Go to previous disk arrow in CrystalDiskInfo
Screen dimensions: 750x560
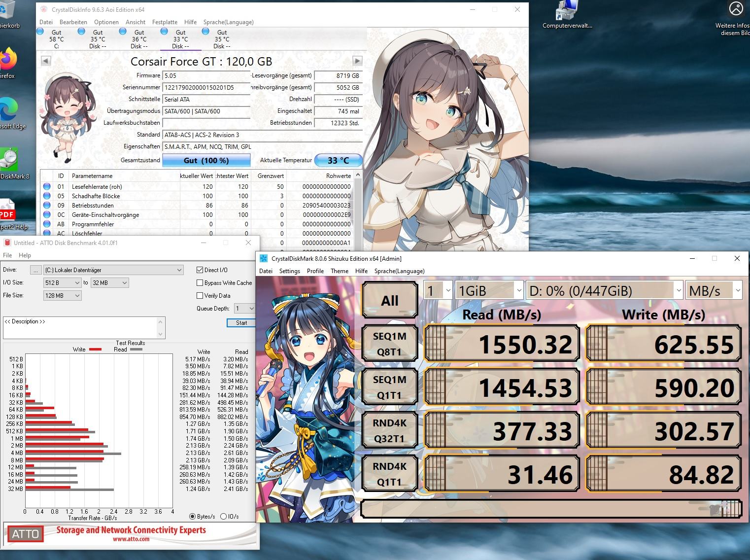point(45,61)
